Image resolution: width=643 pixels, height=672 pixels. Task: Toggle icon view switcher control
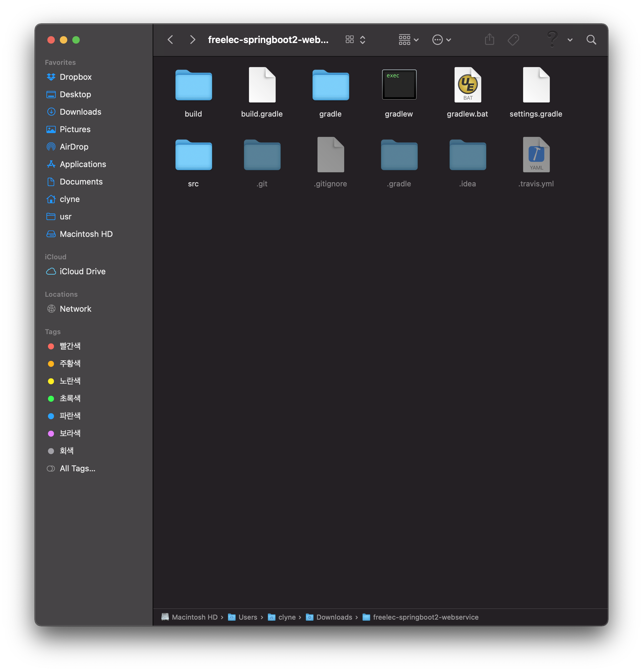(x=355, y=40)
